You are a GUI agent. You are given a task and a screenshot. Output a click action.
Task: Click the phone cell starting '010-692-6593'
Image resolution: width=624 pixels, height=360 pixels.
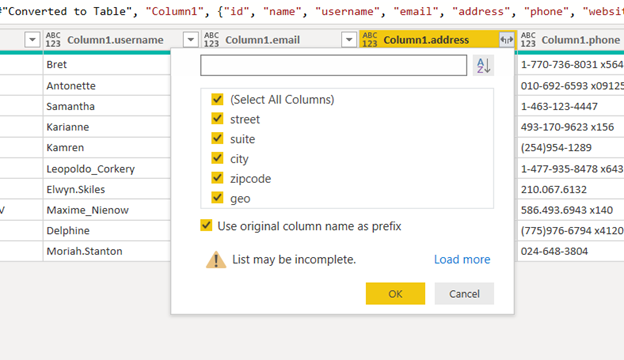coord(571,86)
